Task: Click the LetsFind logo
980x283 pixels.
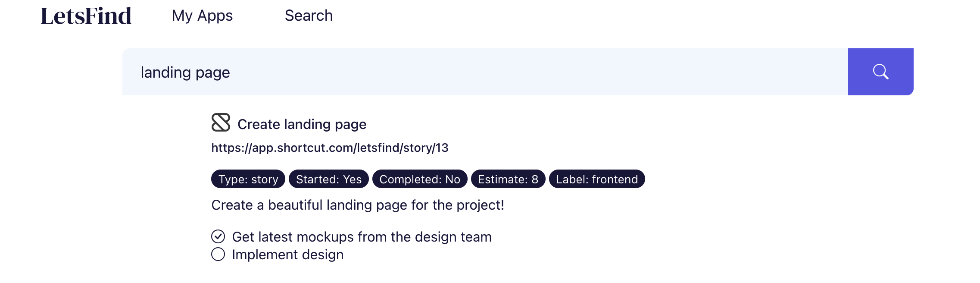Action: point(86,15)
